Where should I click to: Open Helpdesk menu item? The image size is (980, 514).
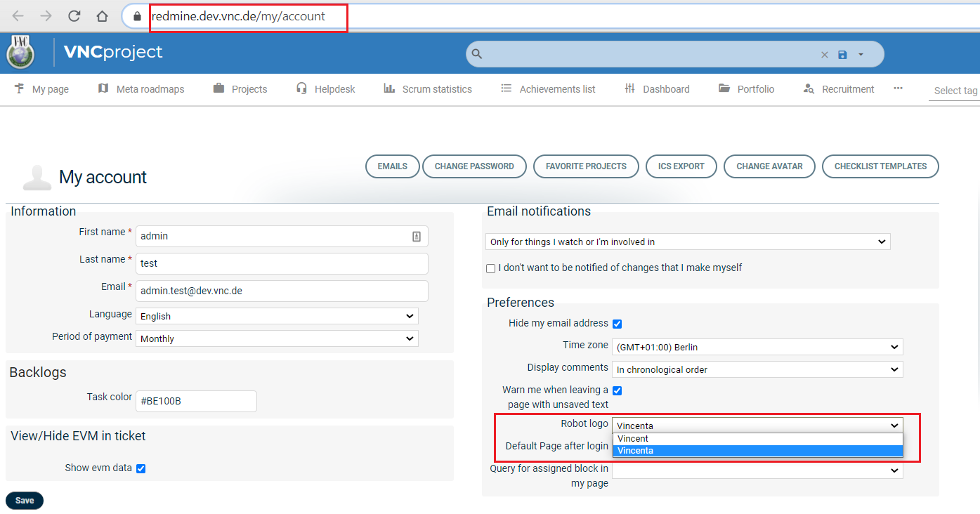[335, 89]
